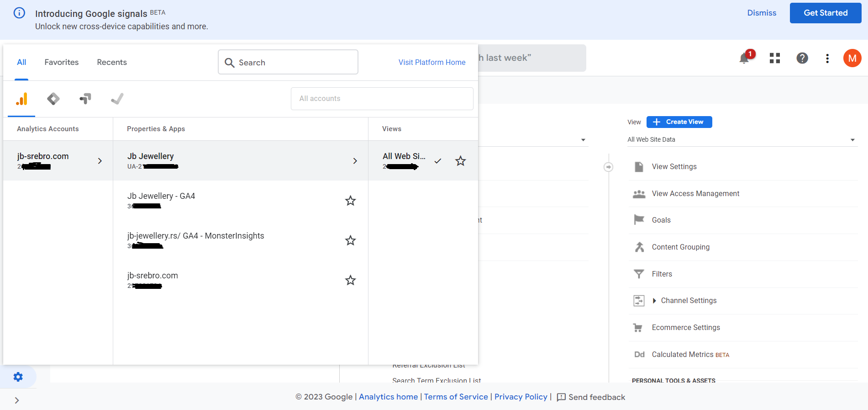Click the Filters funnel icon
The image size is (868, 410).
coord(639,274)
